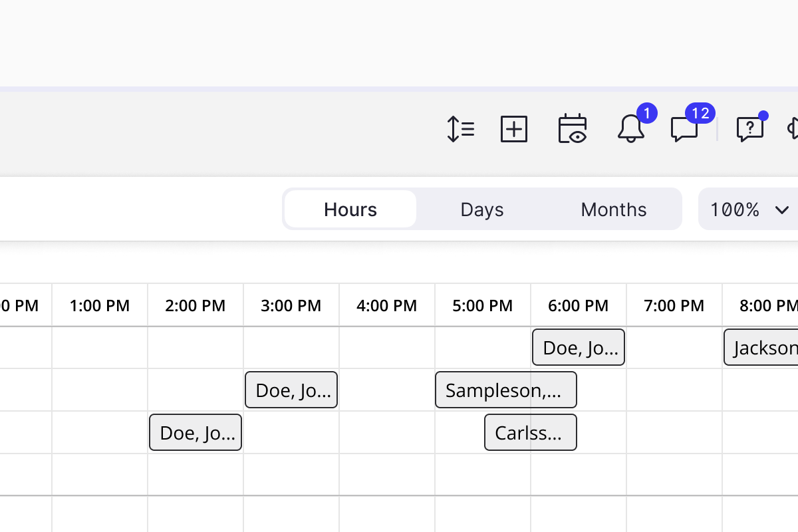
Task: Select the Jackson booking at 8:00 PM
Action: coord(761,347)
